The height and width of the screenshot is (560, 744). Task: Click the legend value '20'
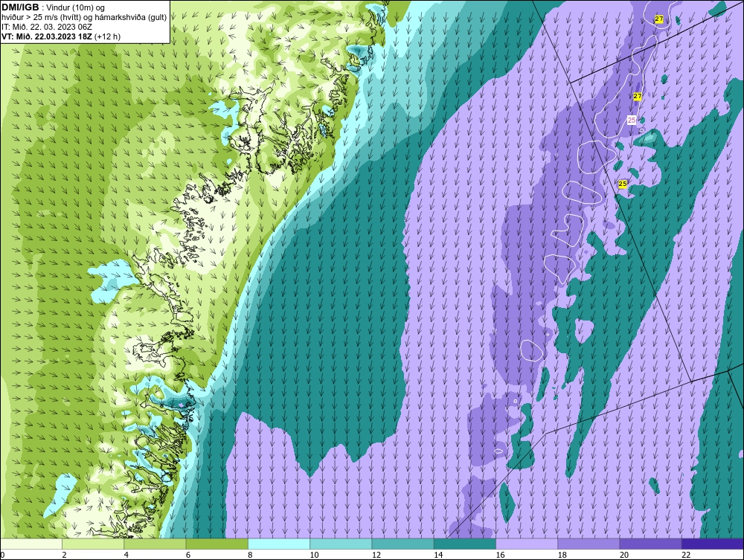[624, 556]
